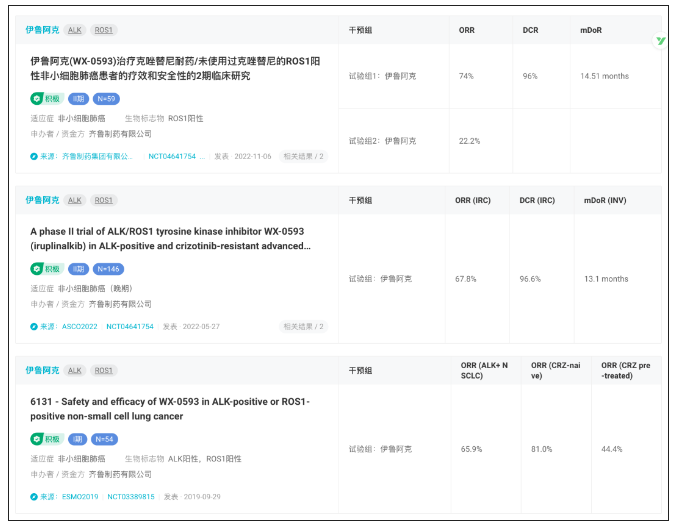The width and height of the screenshot is (674, 525).
Task: Select ROS1 target tag in third card
Action: 104,370
